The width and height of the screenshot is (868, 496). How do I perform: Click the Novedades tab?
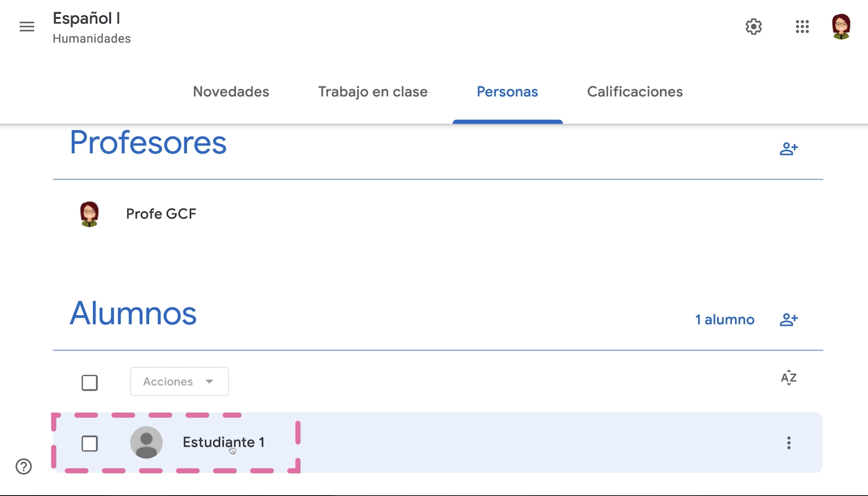(231, 92)
